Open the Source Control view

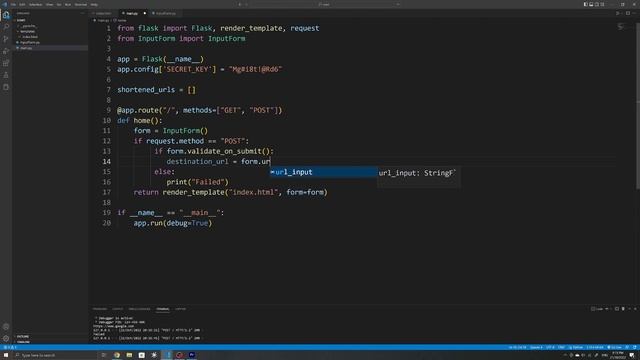(x=6, y=39)
